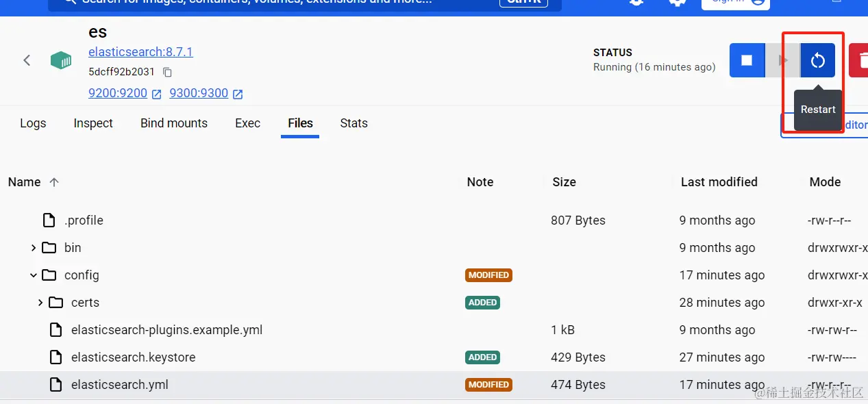Viewport: 868px width, 404px height.
Task: Click the 807 Bytes size value
Action: (578, 220)
